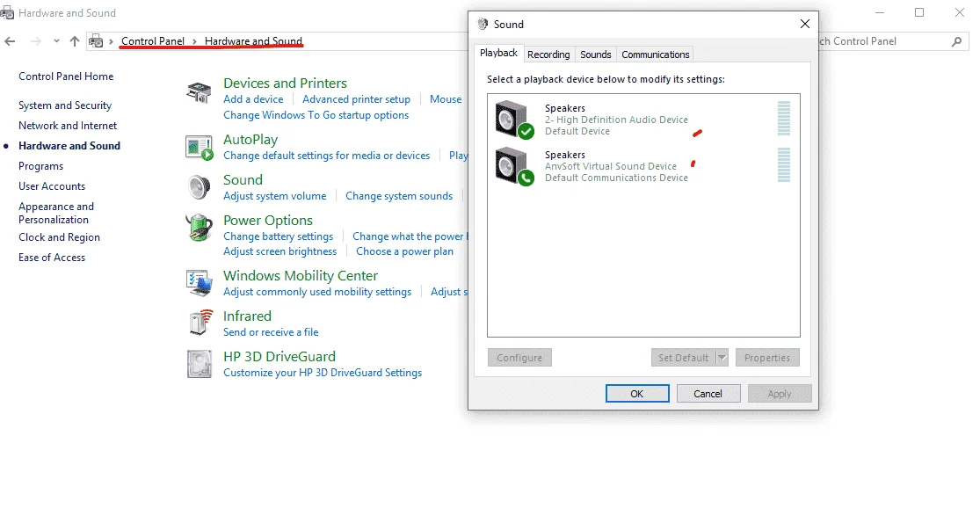980x516 pixels.
Task: Click the level meter of AnvSoft Virtual Sound
Action: pos(784,165)
